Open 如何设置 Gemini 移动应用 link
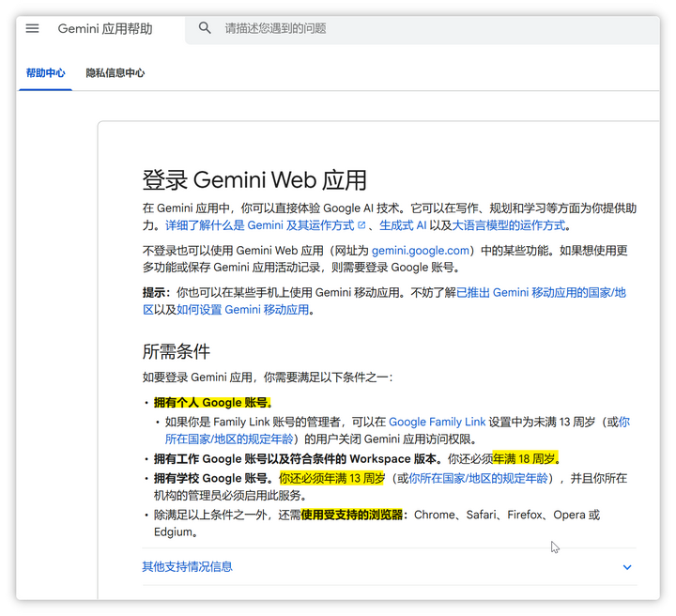Viewport: 676px width, 616px height. pos(242,309)
